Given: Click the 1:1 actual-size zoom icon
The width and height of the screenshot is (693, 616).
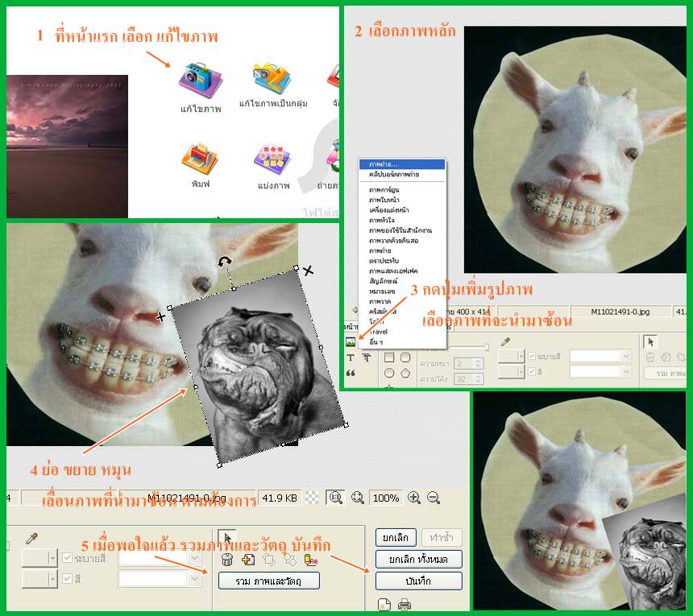Looking at the screenshot, I should tap(335, 498).
